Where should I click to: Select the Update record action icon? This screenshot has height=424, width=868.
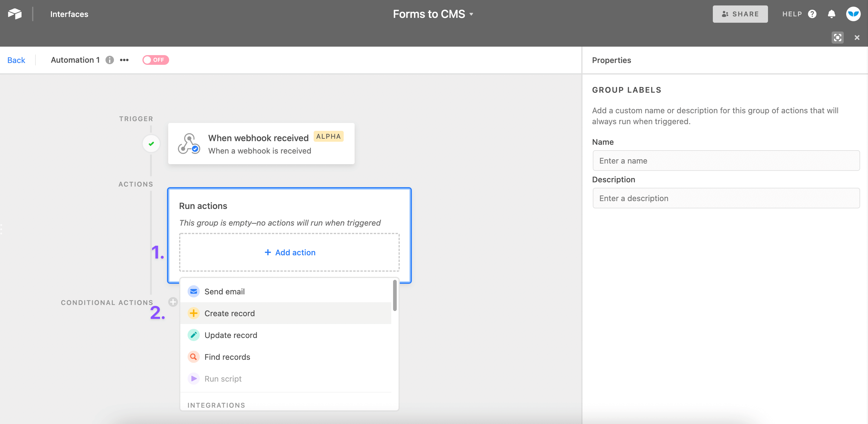pos(193,335)
